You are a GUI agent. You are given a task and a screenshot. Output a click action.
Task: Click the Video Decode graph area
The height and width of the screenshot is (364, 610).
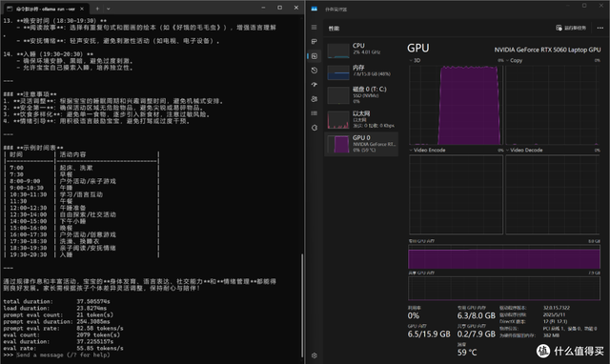pos(553,194)
